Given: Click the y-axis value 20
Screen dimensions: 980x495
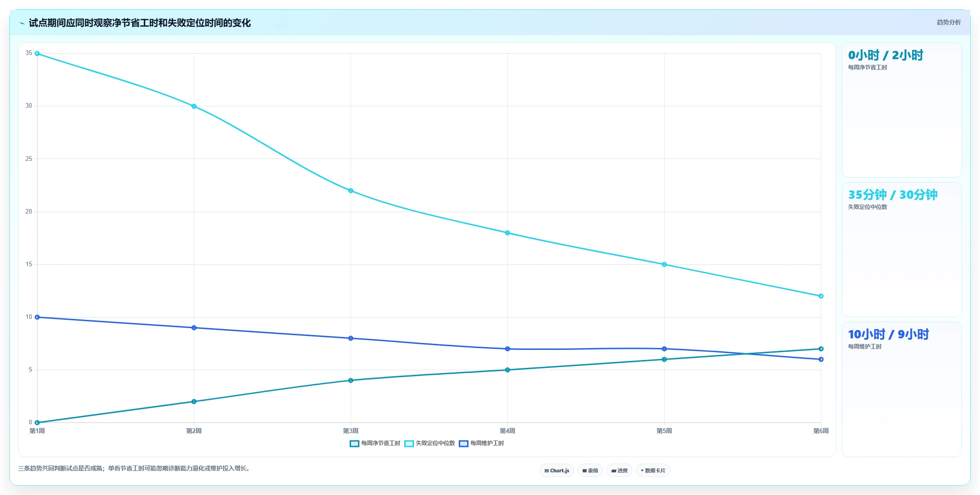Looking at the screenshot, I should coord(29,212).
